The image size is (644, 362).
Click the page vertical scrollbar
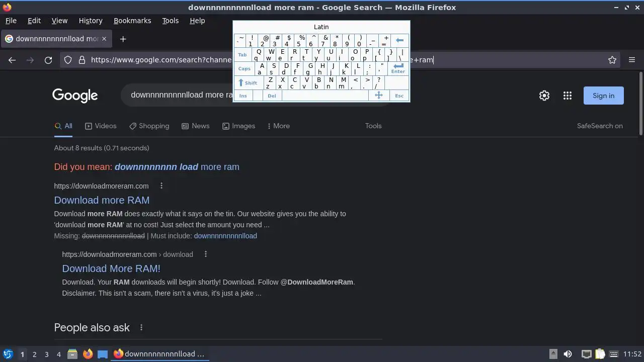click(x=640, y=104)
